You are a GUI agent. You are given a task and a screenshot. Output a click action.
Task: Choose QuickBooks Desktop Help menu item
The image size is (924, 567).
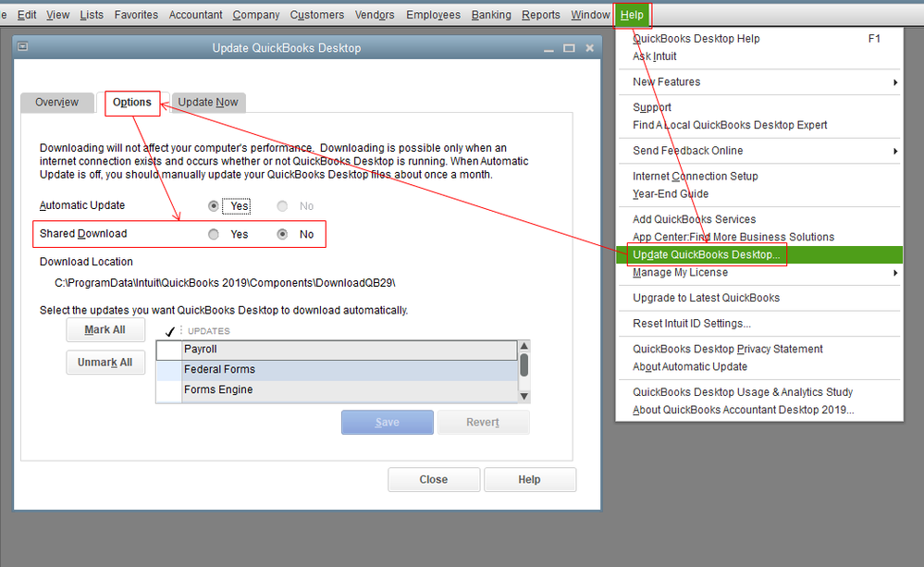click(x=759, y=38)
